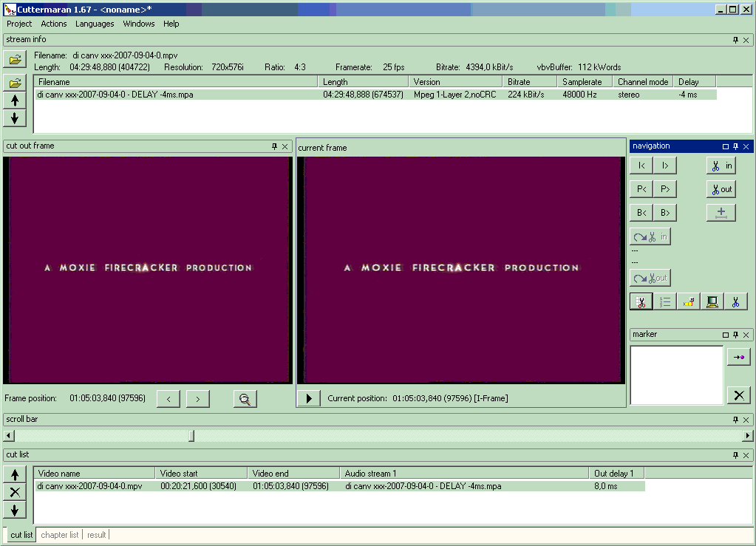
Task: Step cut out frame backward
Action: point(168,399)
